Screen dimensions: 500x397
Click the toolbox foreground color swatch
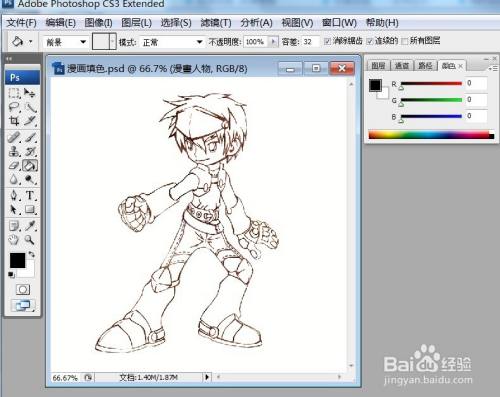coord(17,260)
